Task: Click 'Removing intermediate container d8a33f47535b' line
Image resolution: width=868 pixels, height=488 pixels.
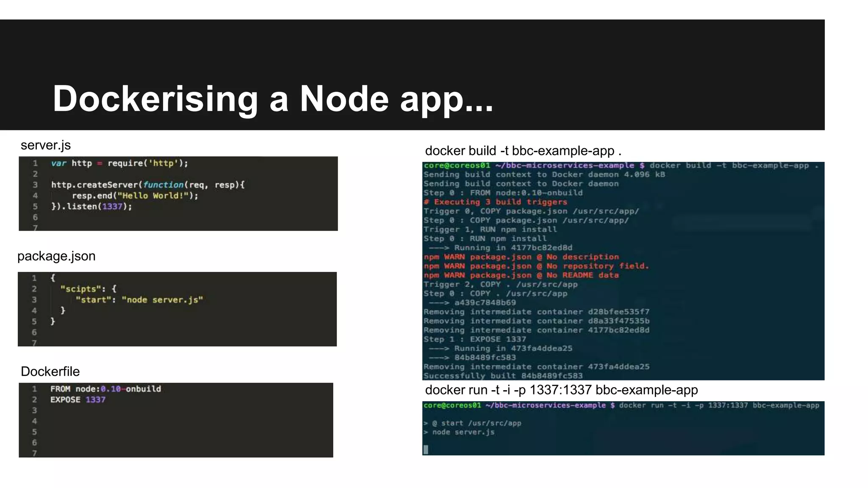Action: point(537,321)
